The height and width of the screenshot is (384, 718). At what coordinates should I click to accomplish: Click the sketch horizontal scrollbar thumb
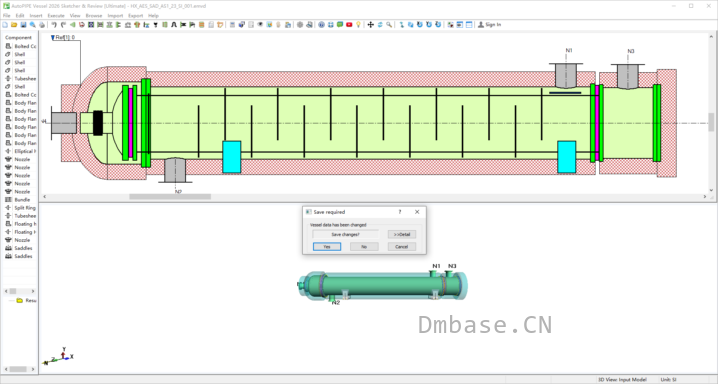coord(170,197)
